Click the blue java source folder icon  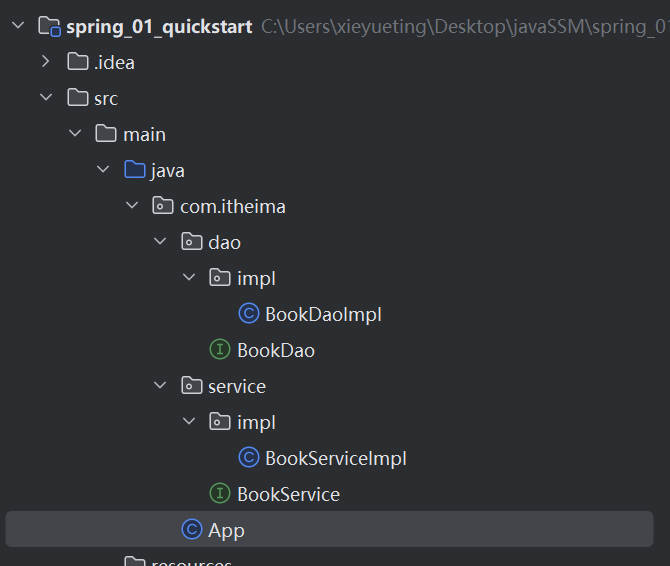coord(134,170)
